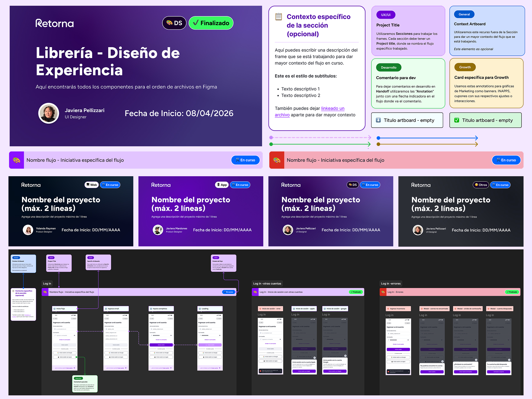Screen dimensions: 532x399
Task: Click the 'Specific Artboards' annotation card
Action: click(98, 262)
